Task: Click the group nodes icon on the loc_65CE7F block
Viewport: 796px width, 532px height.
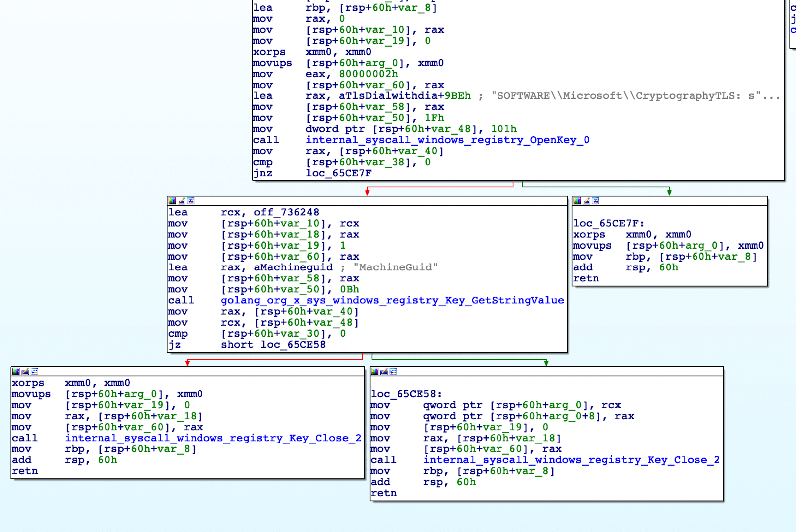Action: pyautogui.click(x=596, y=201)
